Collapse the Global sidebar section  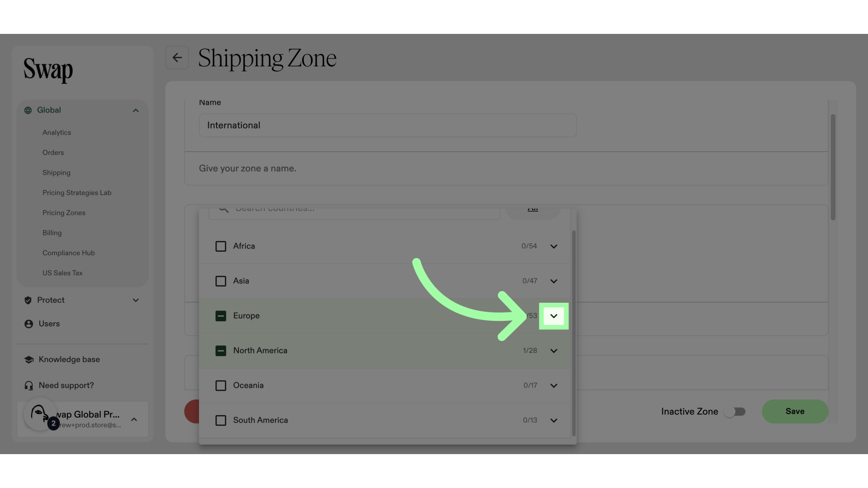click(136, 111)
